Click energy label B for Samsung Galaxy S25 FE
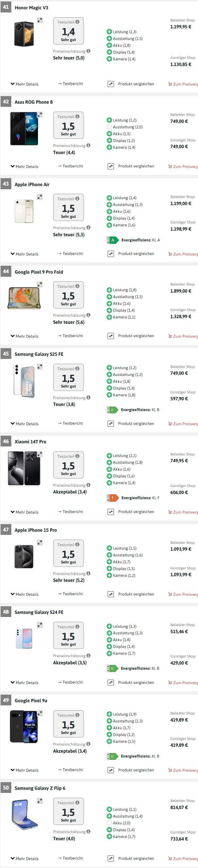 click(112, 410)
